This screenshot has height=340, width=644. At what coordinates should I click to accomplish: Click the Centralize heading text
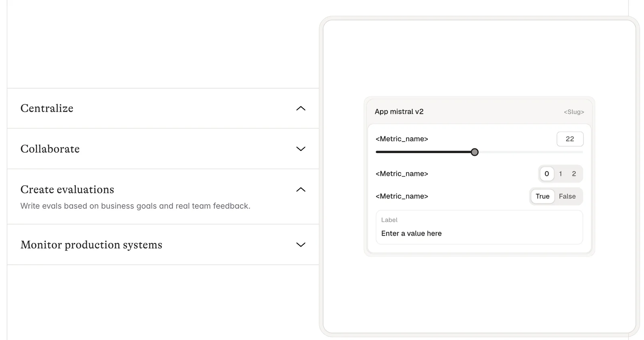pos(47,108)
